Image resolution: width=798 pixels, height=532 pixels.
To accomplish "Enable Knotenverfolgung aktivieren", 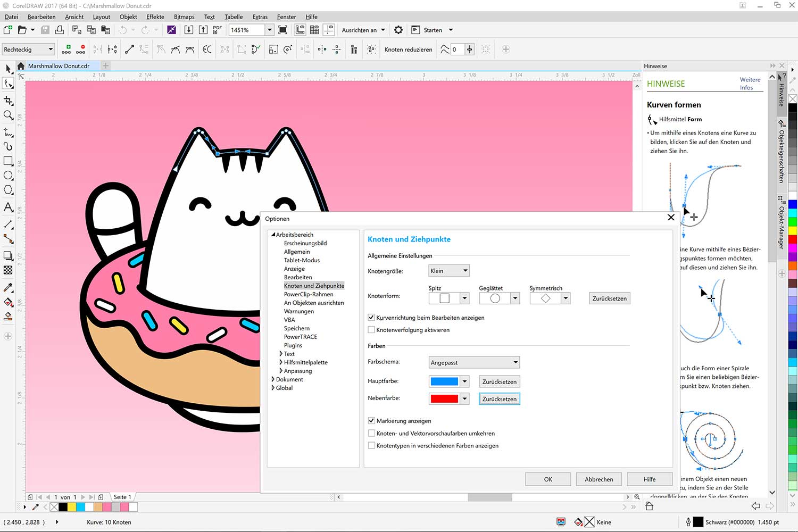I will coord(371,329).
